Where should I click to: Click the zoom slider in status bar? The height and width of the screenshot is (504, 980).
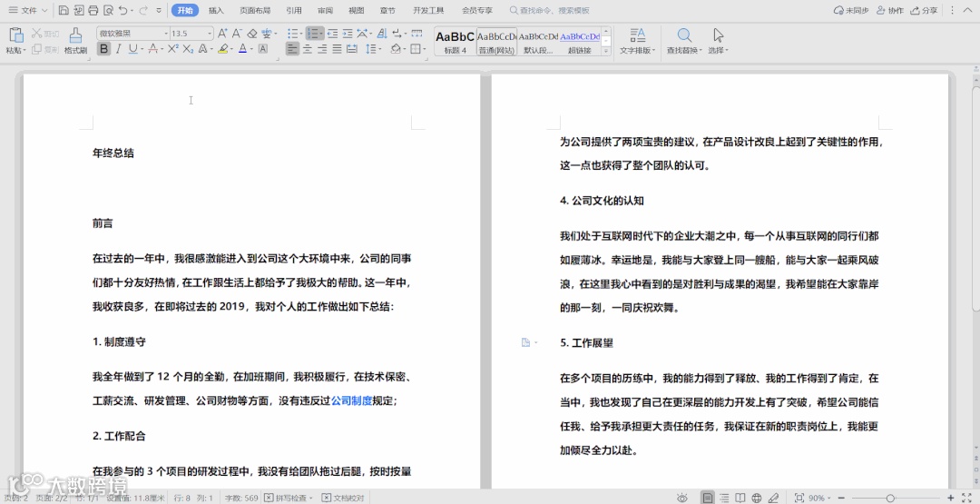coord(890,498)
